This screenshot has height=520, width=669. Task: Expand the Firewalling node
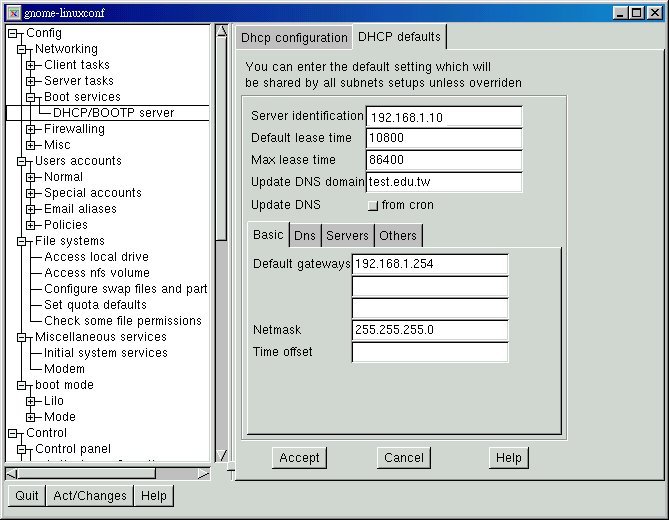point(30,129)
